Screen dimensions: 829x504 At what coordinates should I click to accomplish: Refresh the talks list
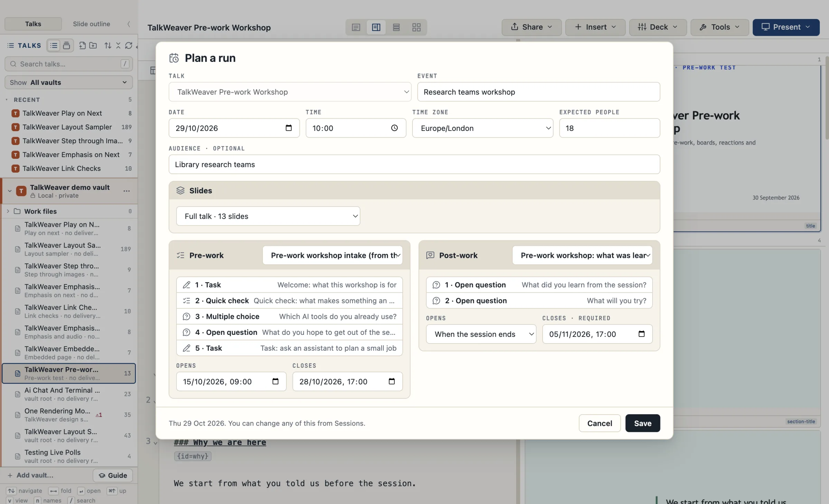tap(128, 45)
